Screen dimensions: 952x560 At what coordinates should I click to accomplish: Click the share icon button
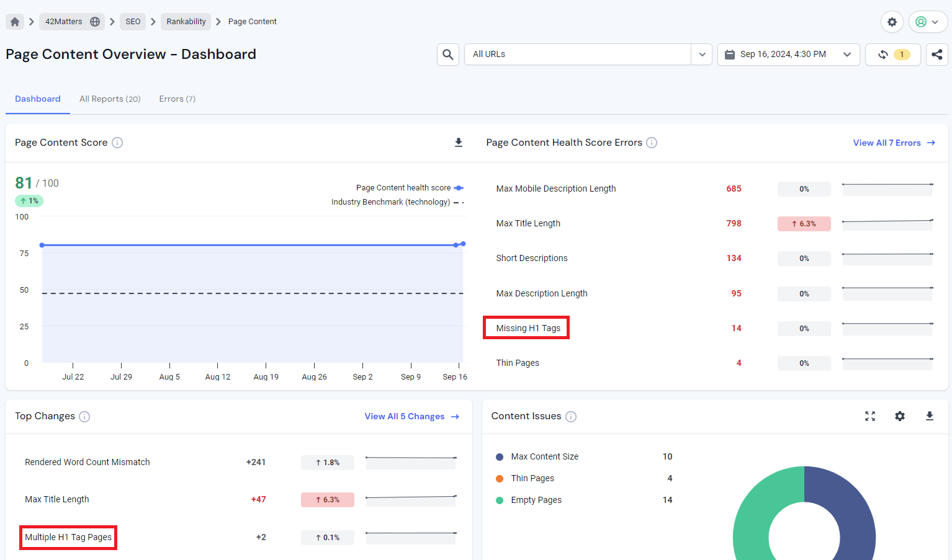[x=937, y=55]
